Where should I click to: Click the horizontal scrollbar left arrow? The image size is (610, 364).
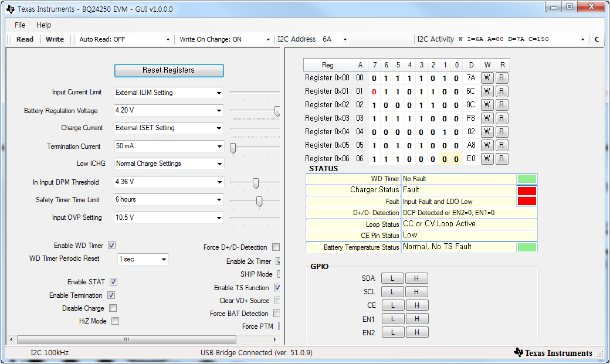point(11,339)
